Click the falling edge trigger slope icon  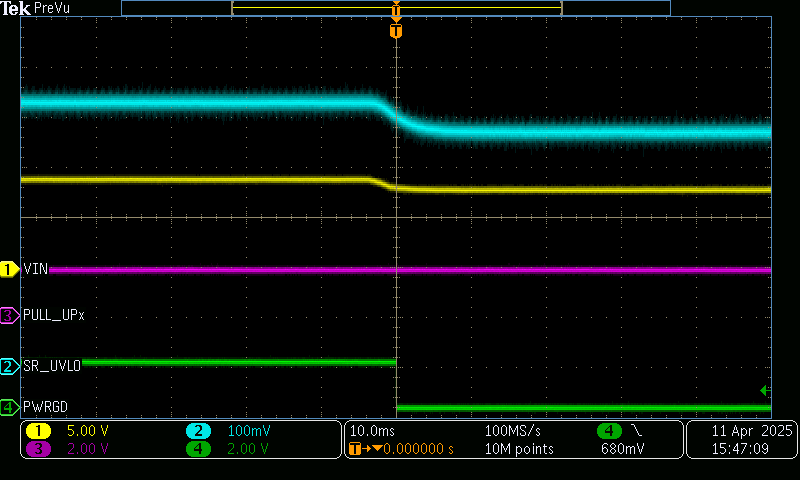pos(637,430)
